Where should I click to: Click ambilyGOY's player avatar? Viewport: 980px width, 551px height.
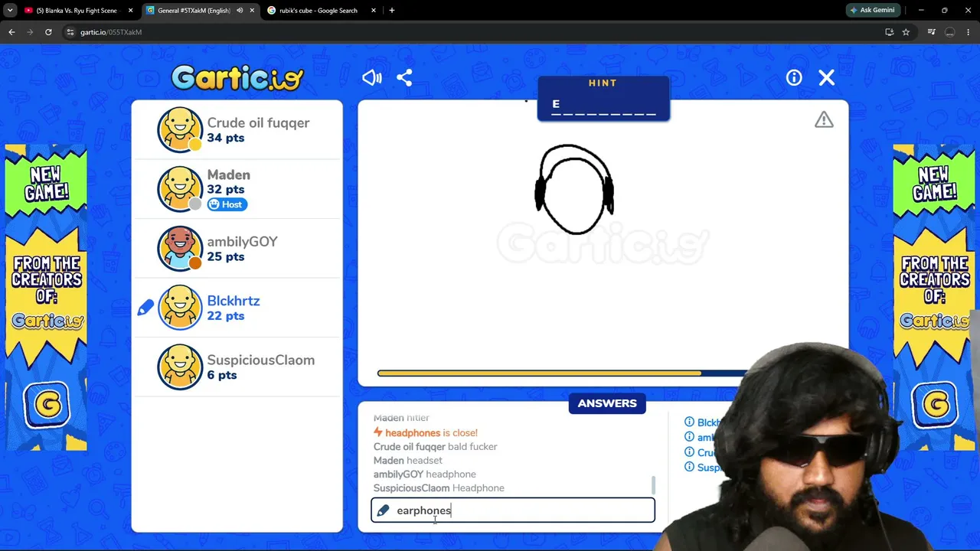click(x=180, y=249)
